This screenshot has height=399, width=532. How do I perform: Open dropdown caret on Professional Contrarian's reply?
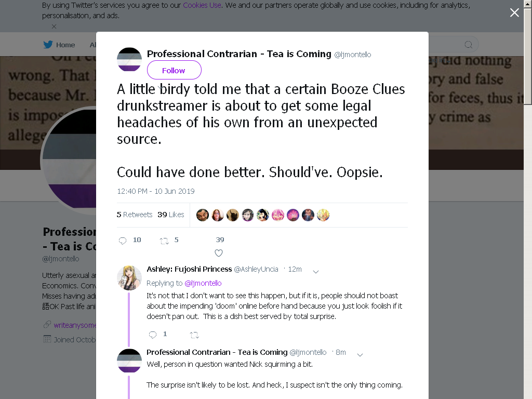(x=360, y=355)
